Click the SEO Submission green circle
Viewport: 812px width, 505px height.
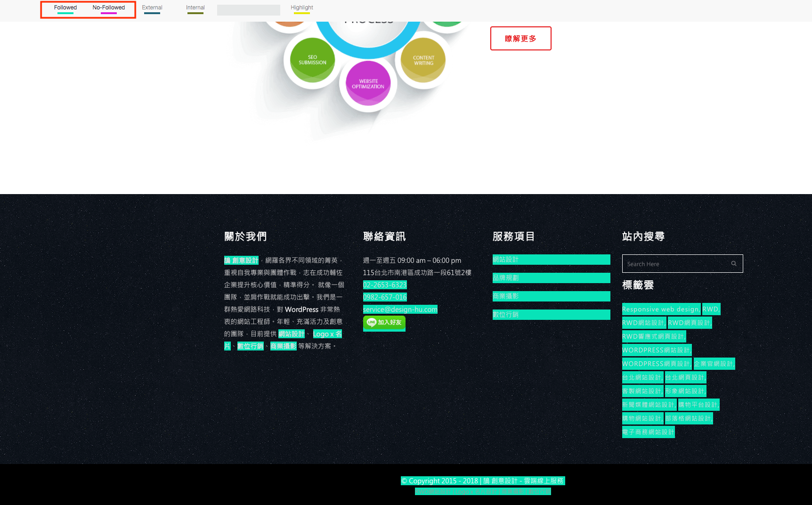tap(312, 60)
